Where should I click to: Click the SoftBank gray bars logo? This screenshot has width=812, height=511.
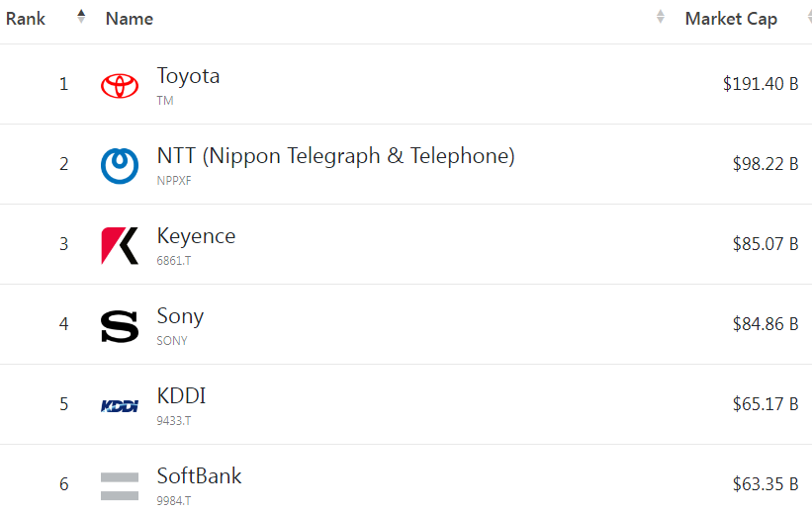click(120, 485)
